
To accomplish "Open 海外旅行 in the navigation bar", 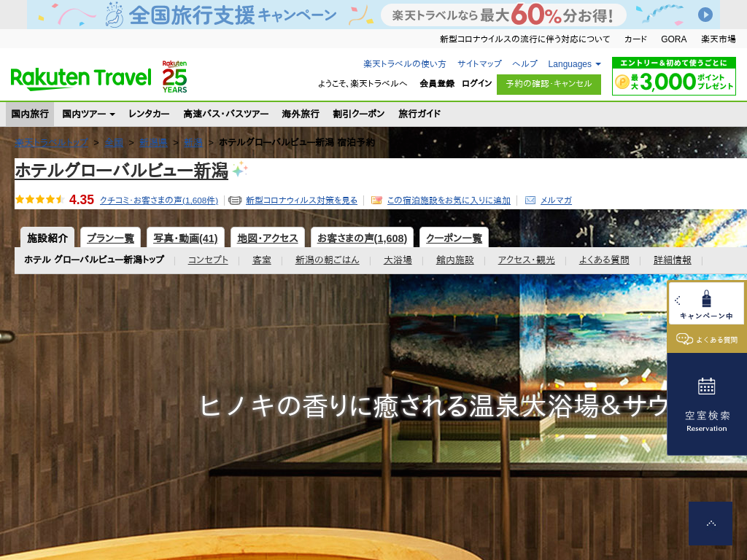I will (301, 114).
